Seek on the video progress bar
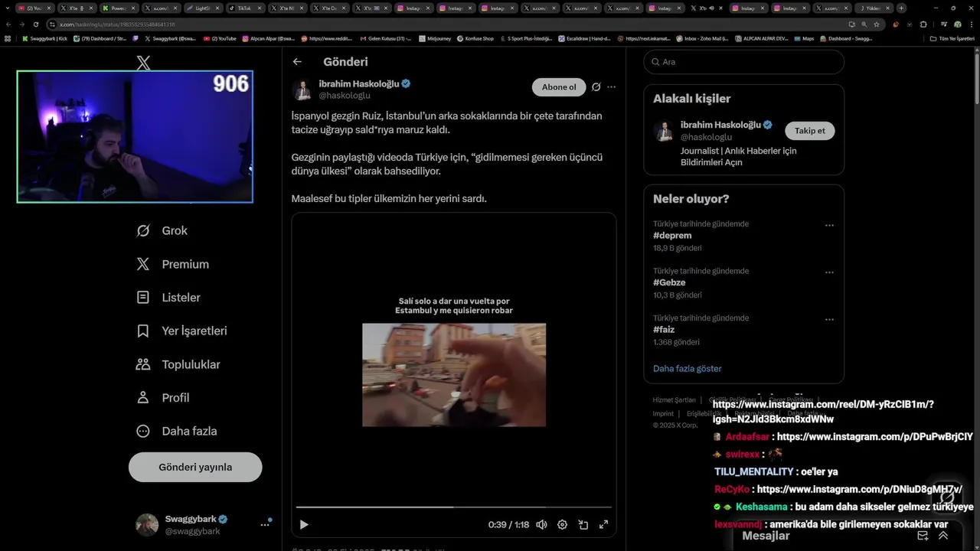The height and width of the screenshot is (551, 980). tap(454, 507)
